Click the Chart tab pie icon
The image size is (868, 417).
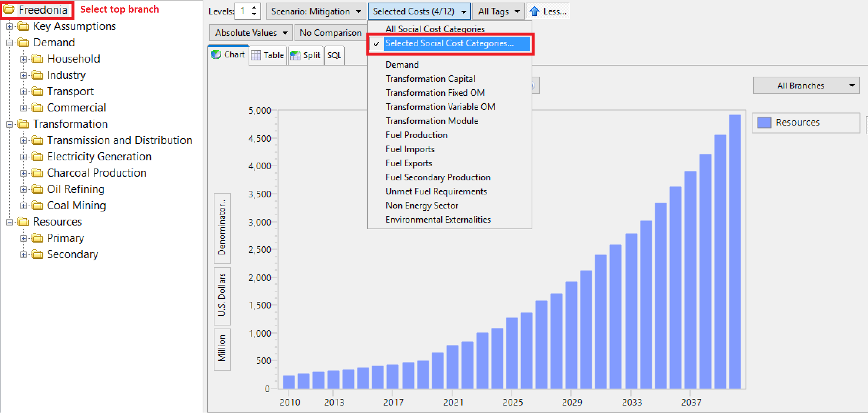click(x=216, y=55)
